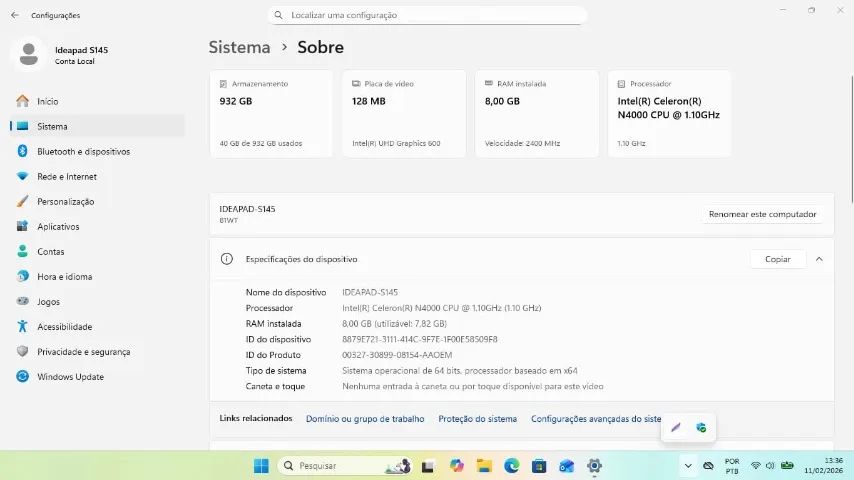The width and height of the screenshot is (854, 480).
Task: Open Microsoft Edge from the taskbar
Action: tap(511, 466)
